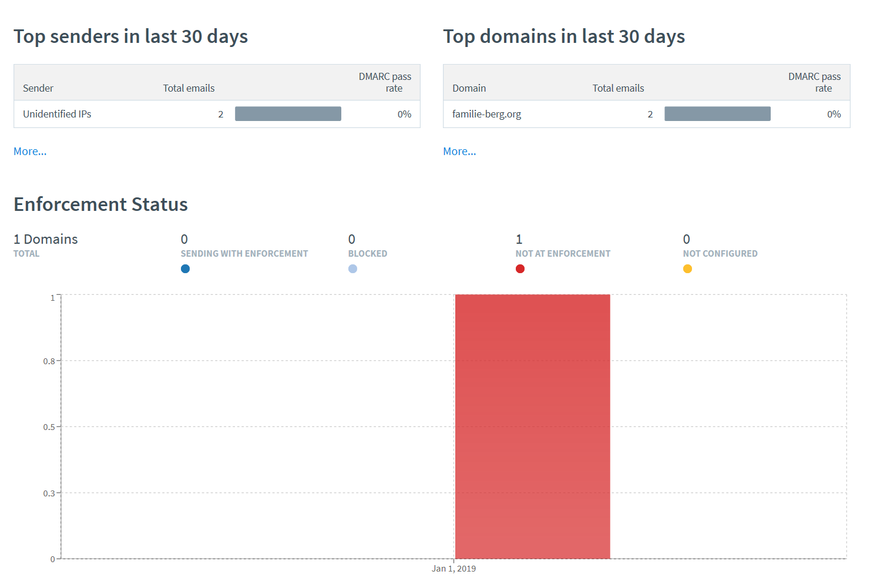Toggle Blocked category off in the chart legend
The image size is (870, 588).
tap(352, 268)
